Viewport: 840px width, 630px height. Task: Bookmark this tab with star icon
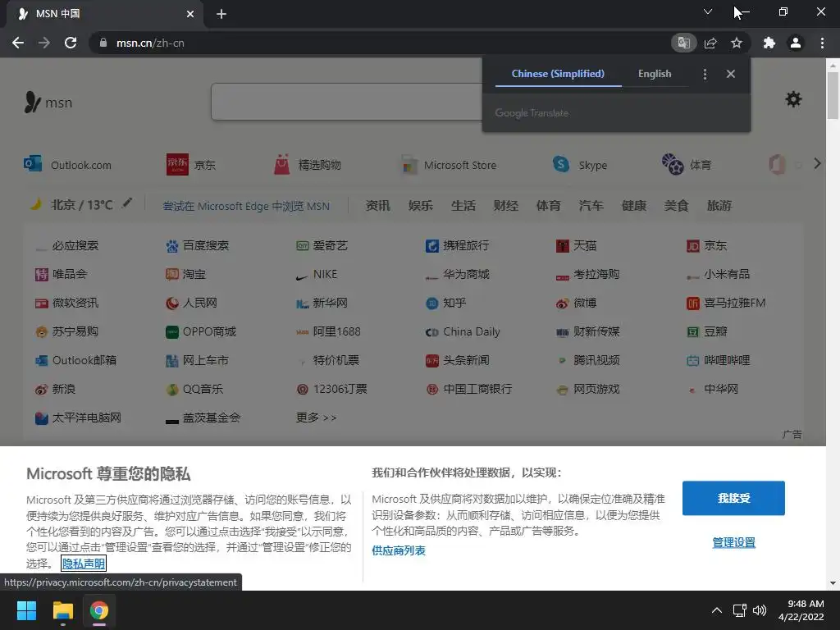click(x=737, y=43)
